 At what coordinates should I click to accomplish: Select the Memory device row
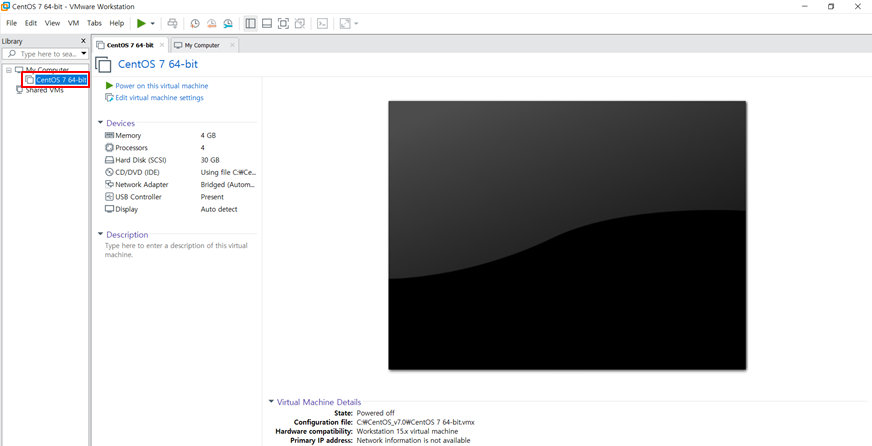coord(180,136)
